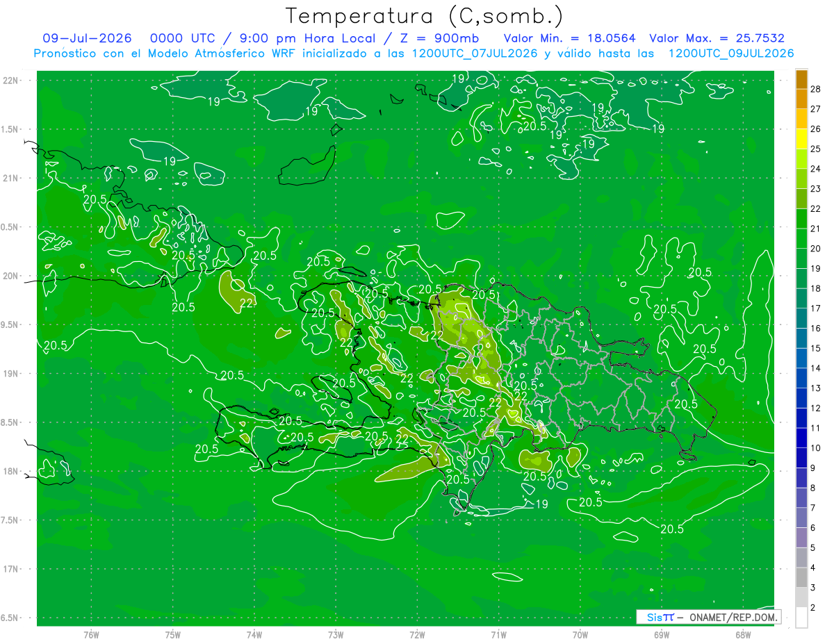
Task: Pick the orange swatch above 28
Action: (x=801, y=79)
